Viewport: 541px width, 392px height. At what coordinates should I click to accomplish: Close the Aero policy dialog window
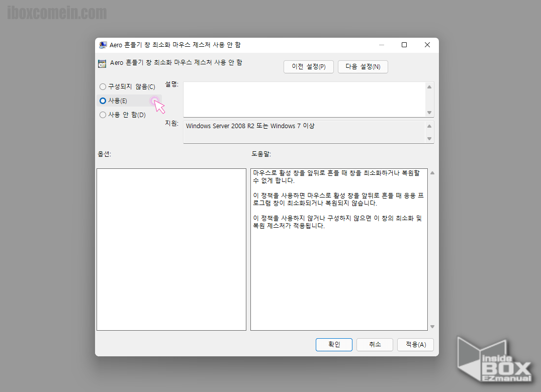pos(427,45)
